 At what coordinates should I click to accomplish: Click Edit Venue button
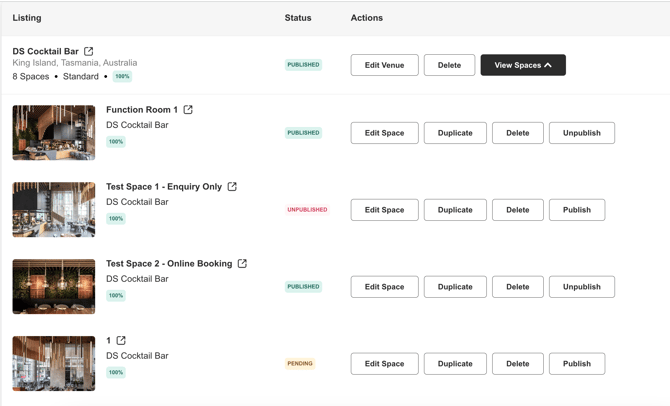pyautogui.click(x=384, y=65)
